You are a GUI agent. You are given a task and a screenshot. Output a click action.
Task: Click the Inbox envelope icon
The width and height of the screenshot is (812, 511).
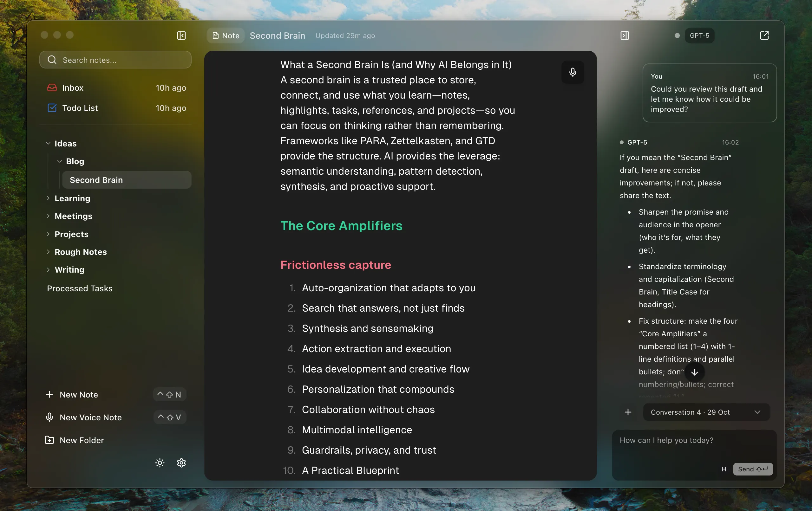point(52,87)
